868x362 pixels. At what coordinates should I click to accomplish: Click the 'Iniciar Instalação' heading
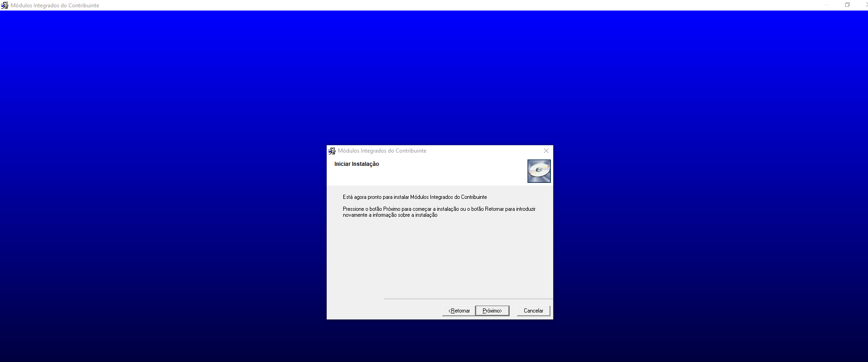tap(357, 164)
